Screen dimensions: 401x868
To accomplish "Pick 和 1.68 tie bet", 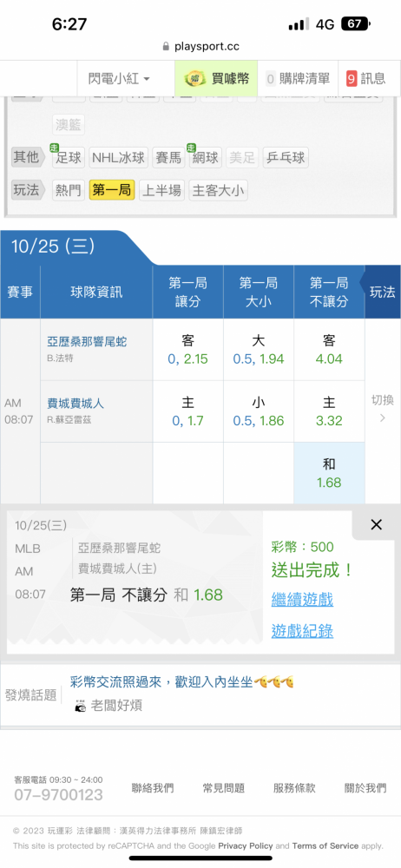I will point(329,473).
